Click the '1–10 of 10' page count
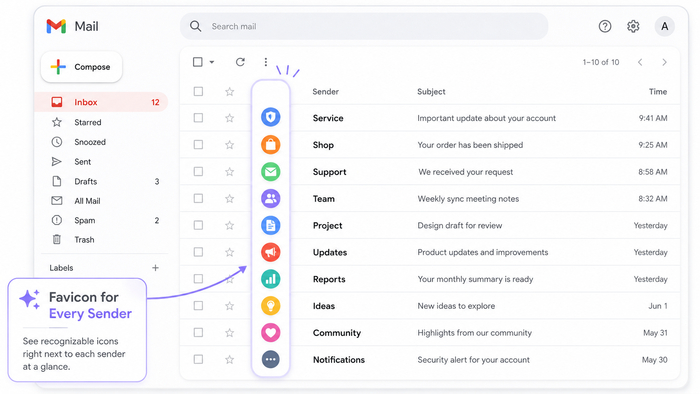This screenshot has width=700, height=394. point(601,62)
